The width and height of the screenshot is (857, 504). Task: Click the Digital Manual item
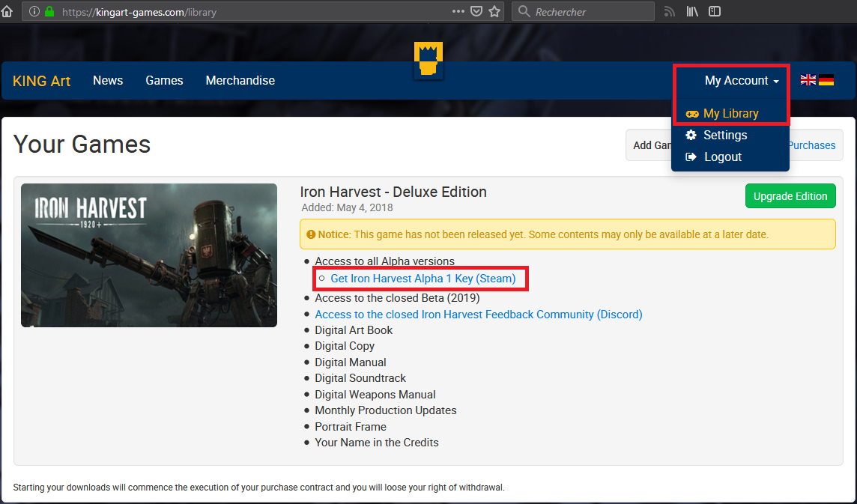(351, 362)
